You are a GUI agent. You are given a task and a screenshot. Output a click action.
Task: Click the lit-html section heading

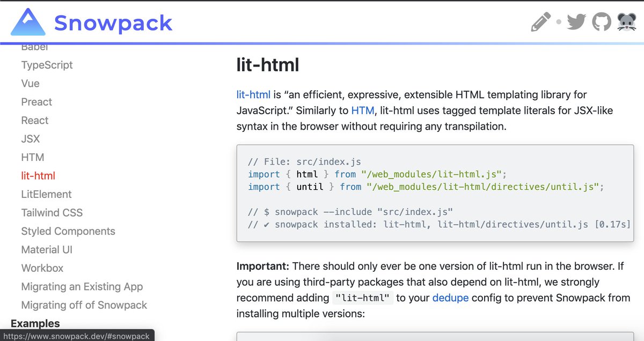point(268,65)
